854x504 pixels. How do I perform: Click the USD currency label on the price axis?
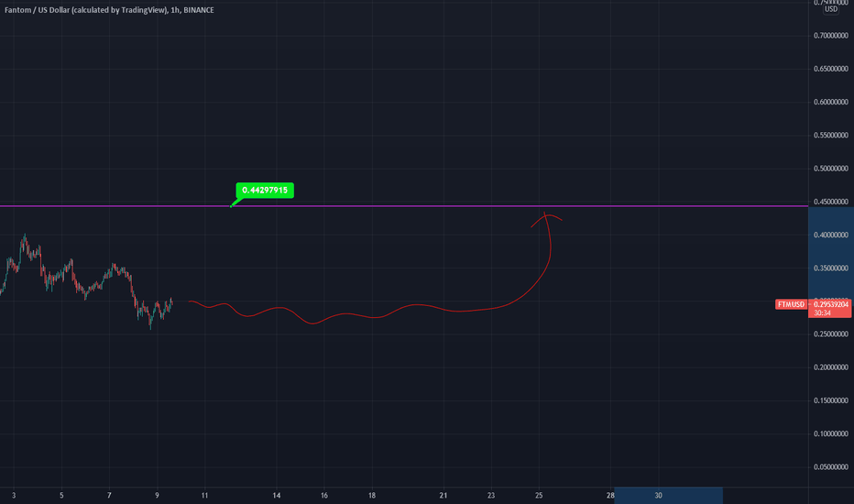pyautogui.click(x=830, y=9)
